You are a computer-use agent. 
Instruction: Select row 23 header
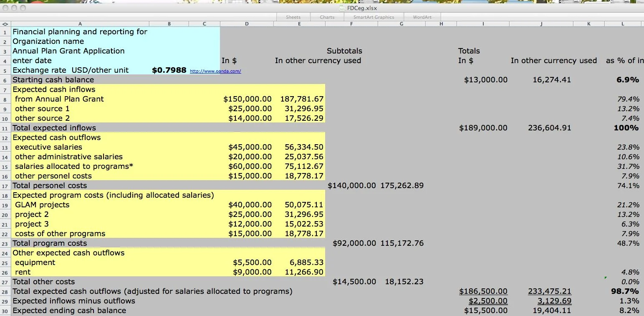point(5,243)
